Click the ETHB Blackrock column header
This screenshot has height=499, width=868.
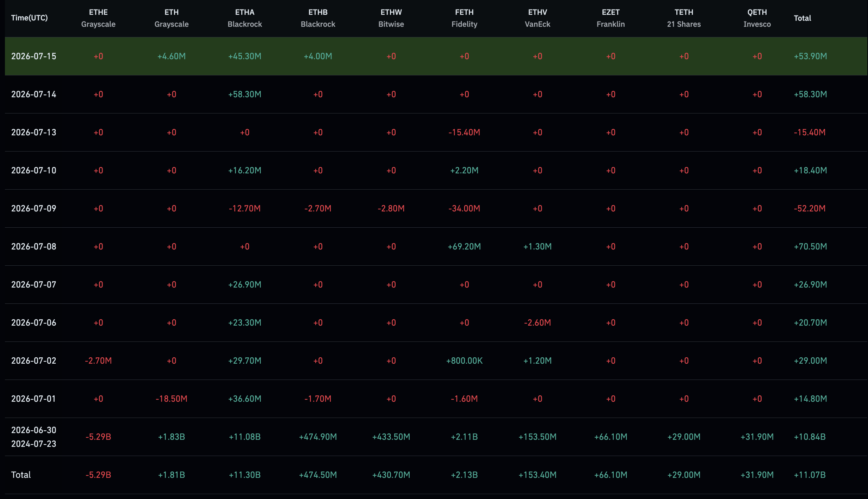point(318,18)
